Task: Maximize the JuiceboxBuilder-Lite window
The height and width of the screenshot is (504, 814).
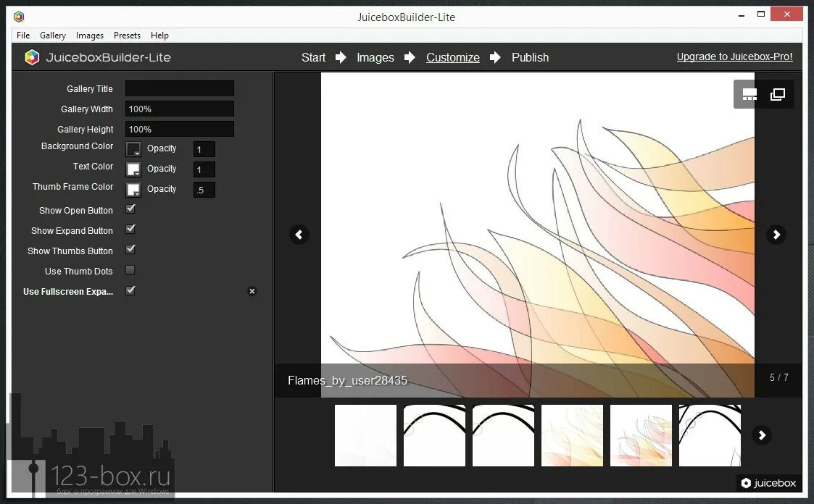Action: point(761,14)
